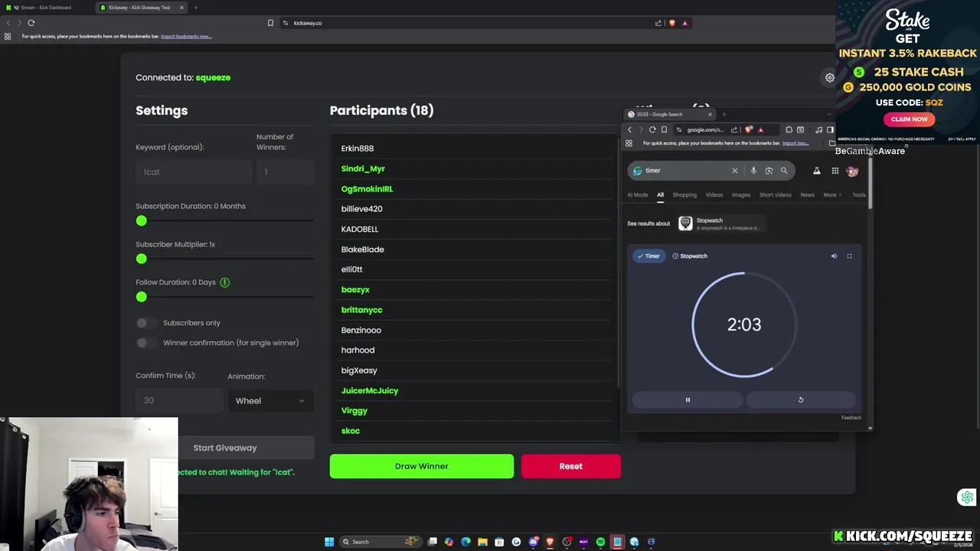Clear the timer search text with X

click(x=735, y=171)
